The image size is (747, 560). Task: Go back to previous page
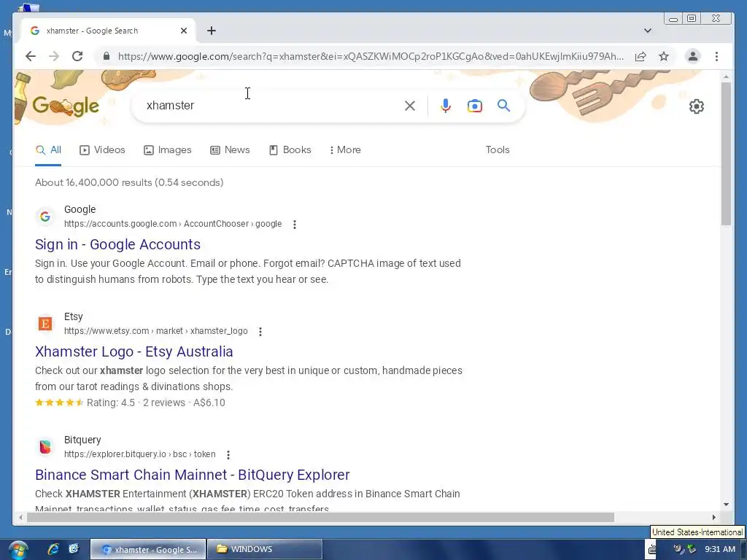point(31,56)
